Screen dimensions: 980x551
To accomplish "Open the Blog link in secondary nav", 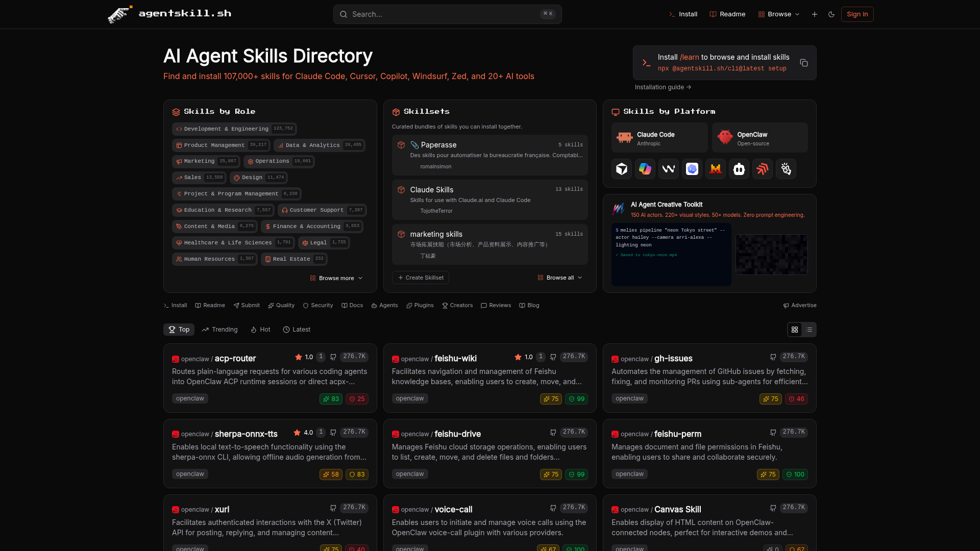I will [x=529, y=306].
